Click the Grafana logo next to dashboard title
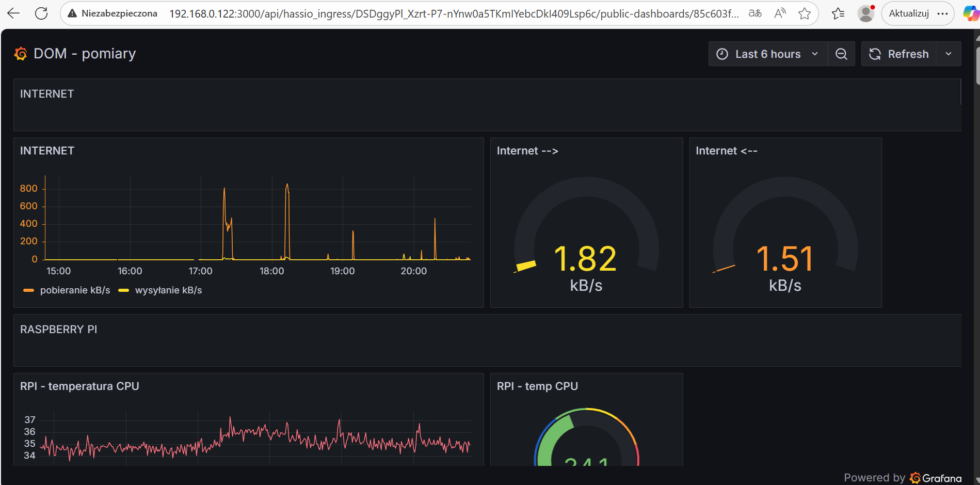The width and height of the screenshot is (980, 485). (x=21, y=54)
